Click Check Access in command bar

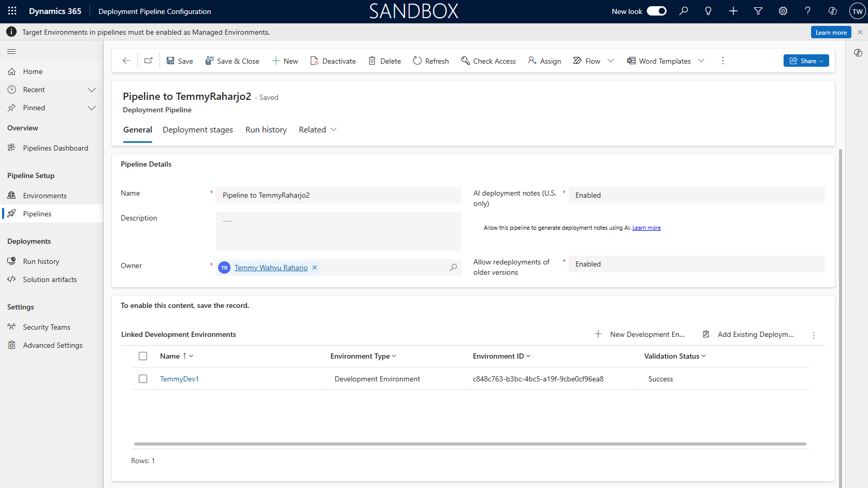click(x=488, y=61)
